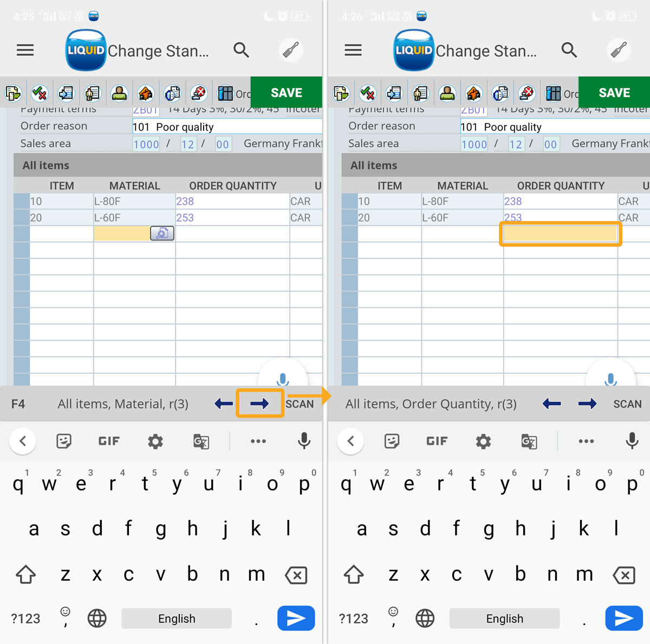
Task: Tap the search magnifier in right screen header
Action: click(569, 50)
